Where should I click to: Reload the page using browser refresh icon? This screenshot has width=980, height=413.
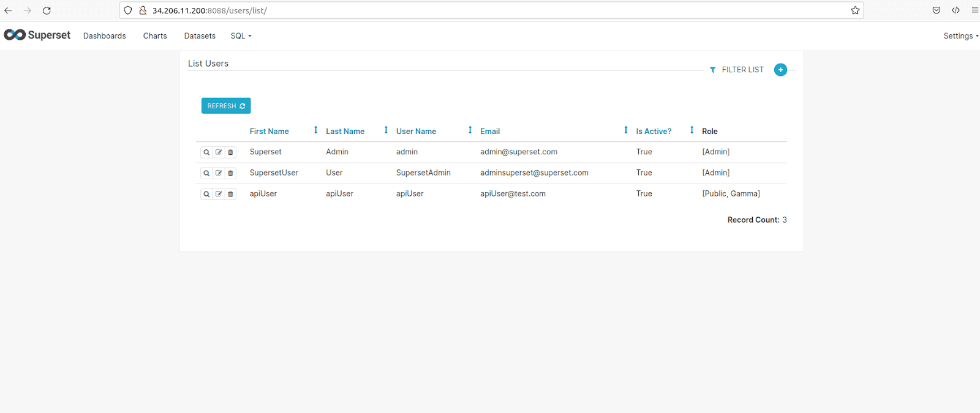tap(47, 10)
